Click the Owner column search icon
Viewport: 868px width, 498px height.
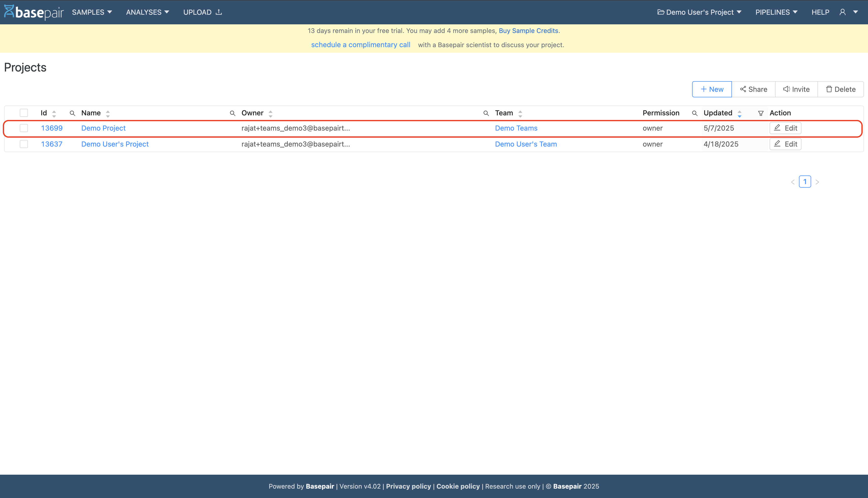coord(232,113)
